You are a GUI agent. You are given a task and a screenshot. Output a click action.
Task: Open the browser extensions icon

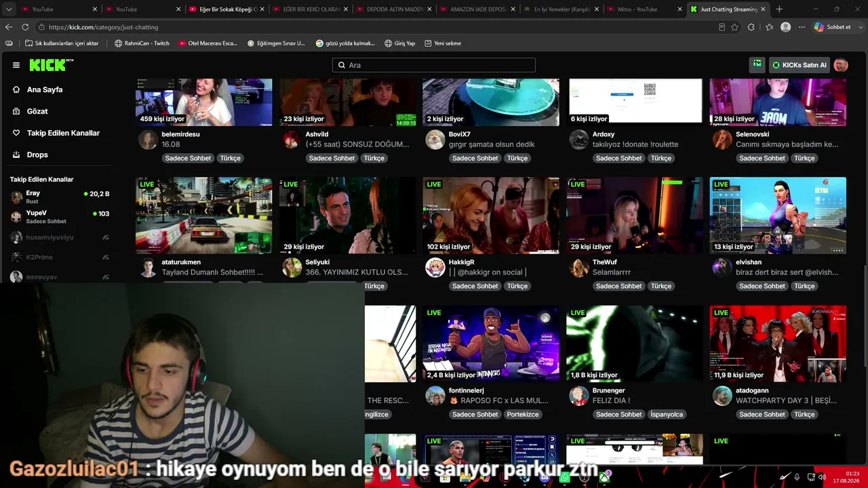tap(751, 27)
